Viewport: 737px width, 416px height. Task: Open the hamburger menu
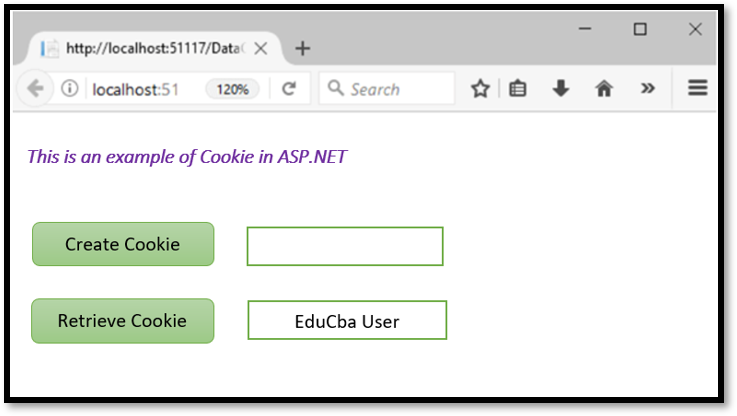(x=698, y=89)
